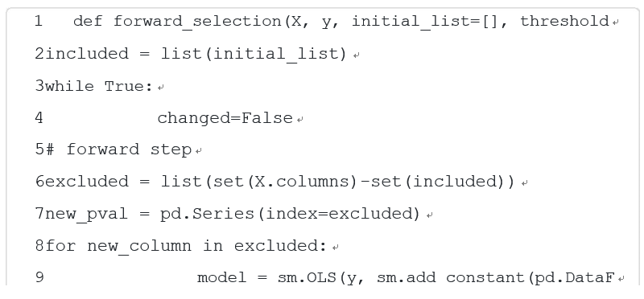The height and width of the screenshot is (299, 644).
Task: Click 'while True:' on line 3
Action: pos(99,86)
